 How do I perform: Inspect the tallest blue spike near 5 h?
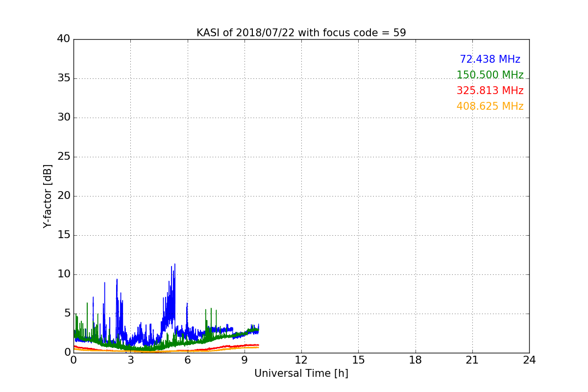tap(174, 289)
